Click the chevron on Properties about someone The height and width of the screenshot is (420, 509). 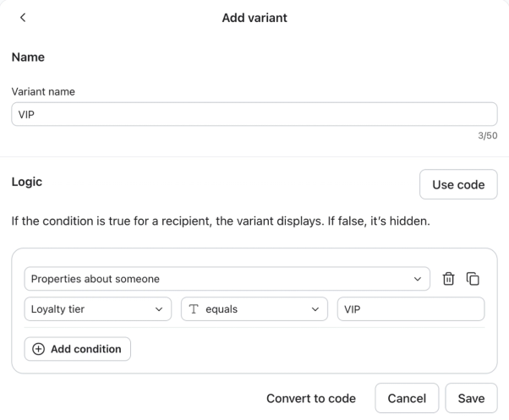tap(418, 279)
